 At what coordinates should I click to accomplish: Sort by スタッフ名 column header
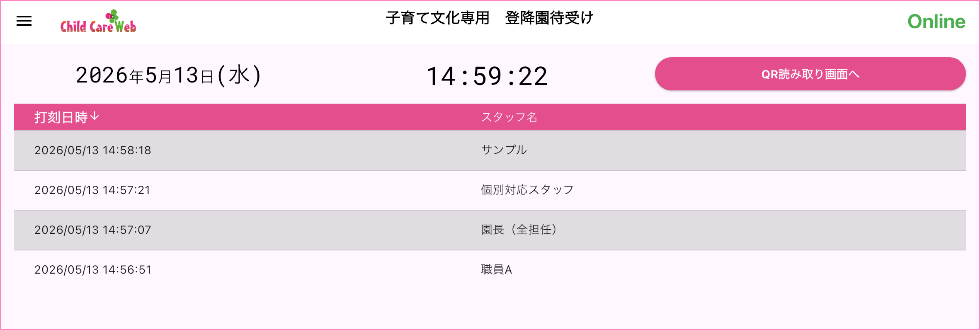509,117
